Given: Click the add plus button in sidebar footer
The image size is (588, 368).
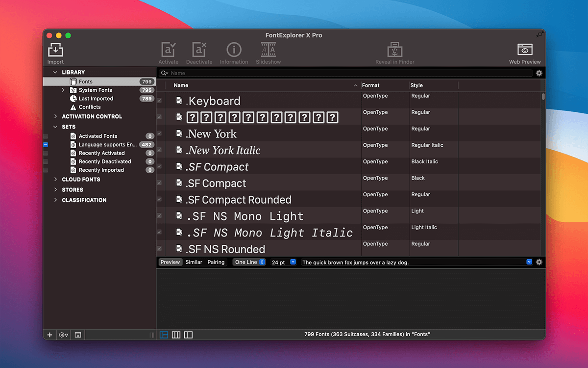Looking at the screenshot, I should tap(49, 335).
